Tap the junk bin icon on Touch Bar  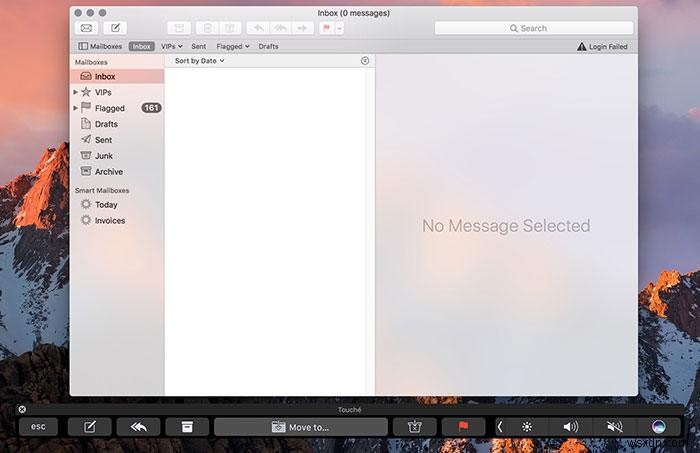point(414,427)
